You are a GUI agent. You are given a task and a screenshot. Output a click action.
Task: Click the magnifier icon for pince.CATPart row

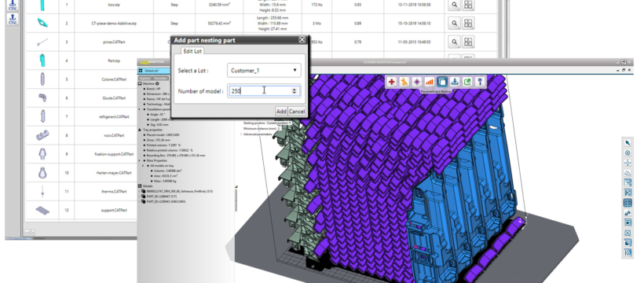pyautogui.click(x=454, y=42)
